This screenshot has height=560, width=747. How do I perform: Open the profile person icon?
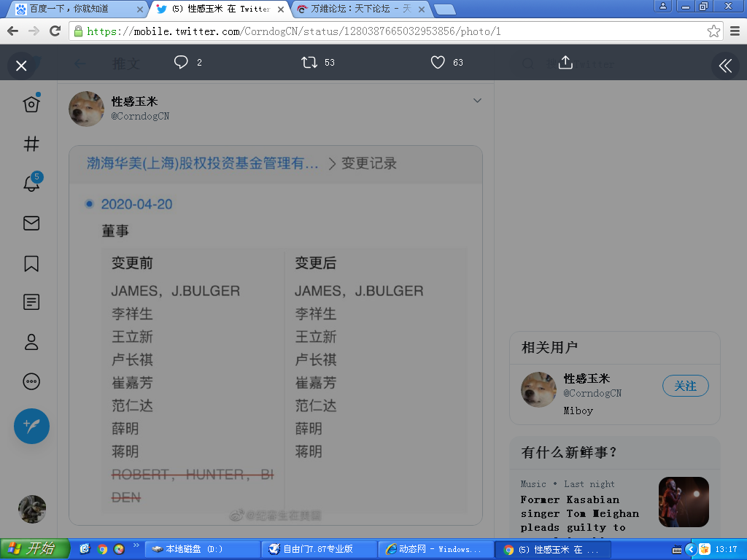[31, 341]
